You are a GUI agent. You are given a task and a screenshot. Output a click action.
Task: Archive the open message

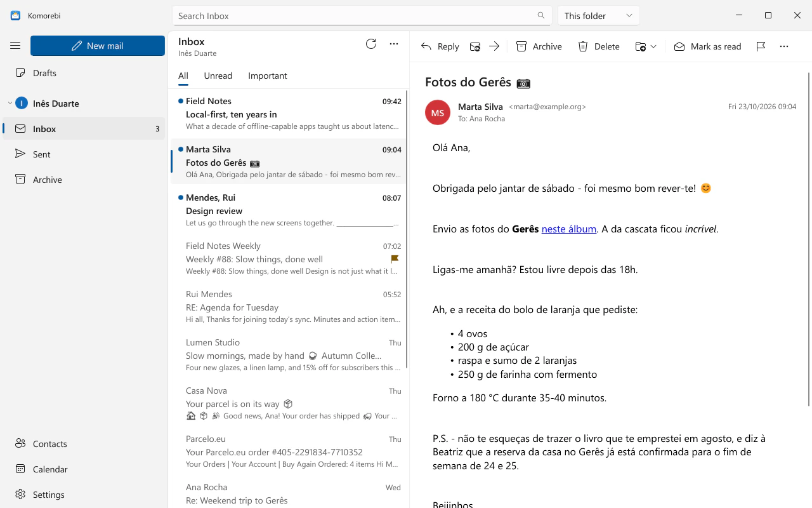539,46
